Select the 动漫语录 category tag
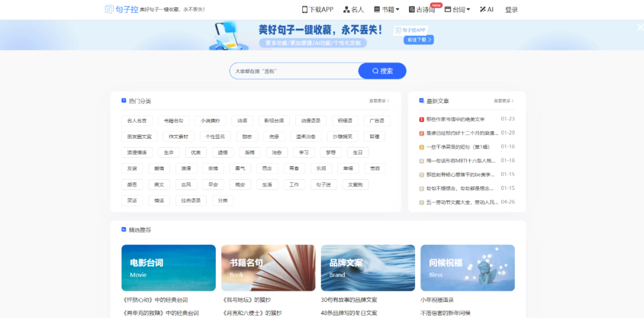 coord(311,121)
